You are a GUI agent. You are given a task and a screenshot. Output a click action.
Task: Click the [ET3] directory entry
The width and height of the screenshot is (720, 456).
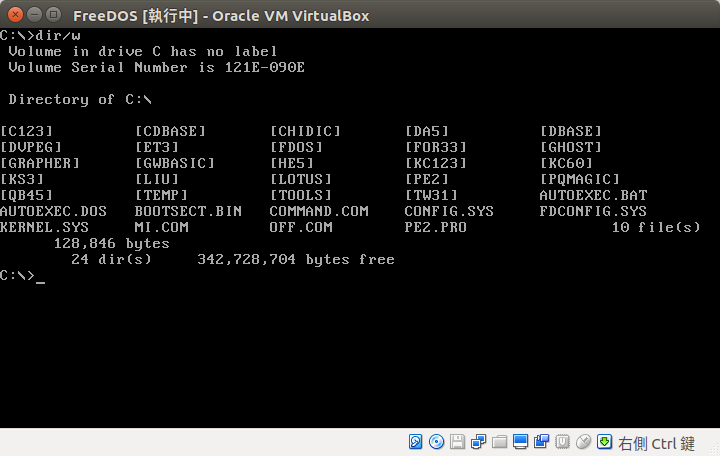point(157,147)
